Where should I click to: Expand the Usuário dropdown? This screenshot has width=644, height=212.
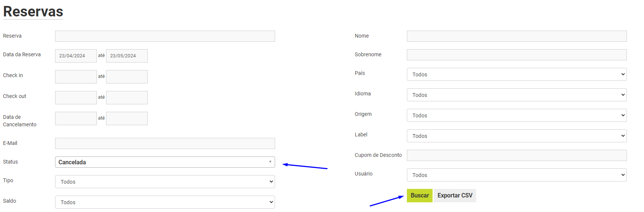click(517, 175)
